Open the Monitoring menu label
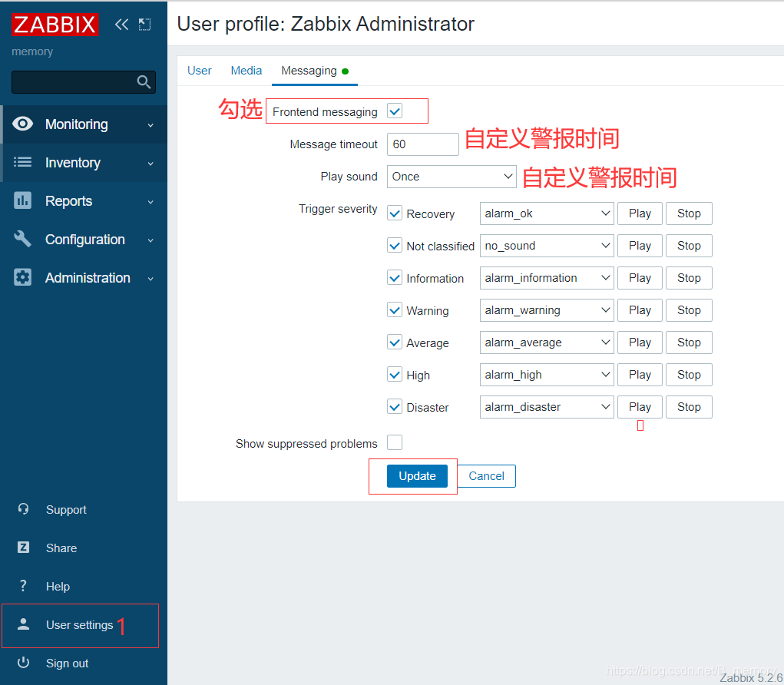 (x=77, y=124)
